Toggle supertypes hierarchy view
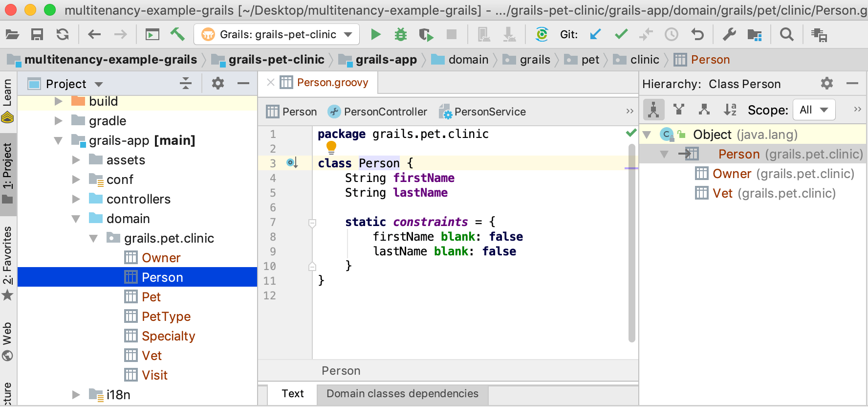868x407 pixels. coord(679,110)
